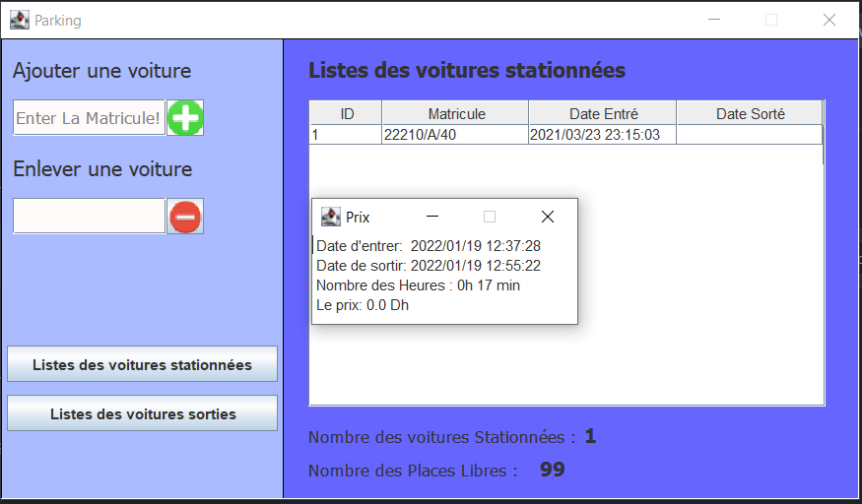862x504 pixels.
Task: Click Nombre des Places Libres label
Action: 413,471
